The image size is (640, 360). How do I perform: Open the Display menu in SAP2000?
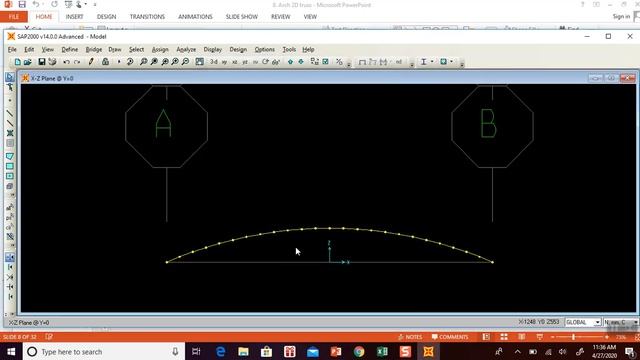coord(213,49)
